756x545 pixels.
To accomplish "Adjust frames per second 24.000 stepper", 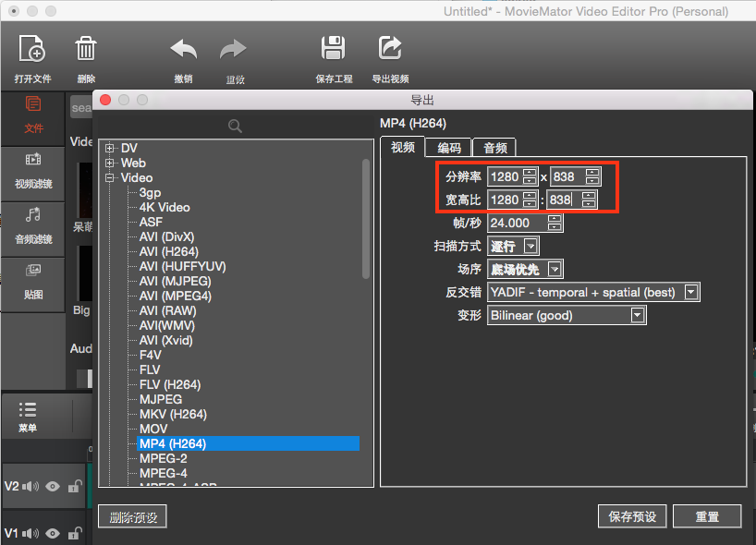I will click(x=555, y=223).
